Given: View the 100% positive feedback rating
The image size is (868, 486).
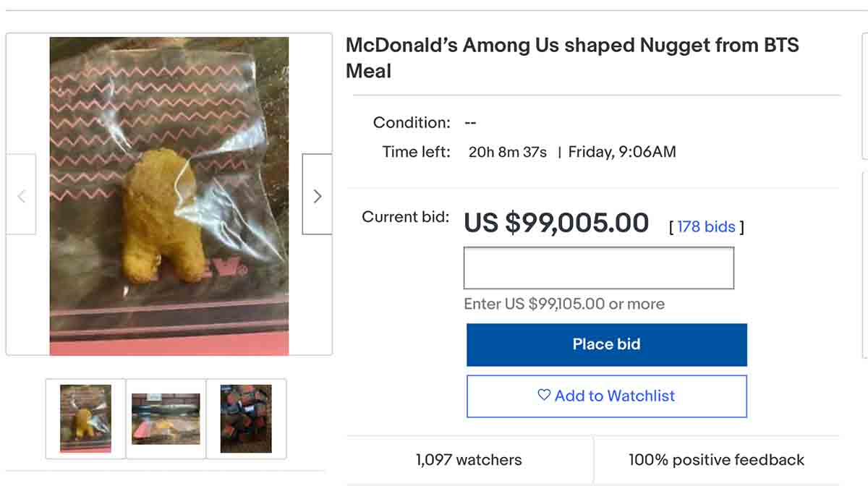Looking at the screenshot, I should coord(716,460).
